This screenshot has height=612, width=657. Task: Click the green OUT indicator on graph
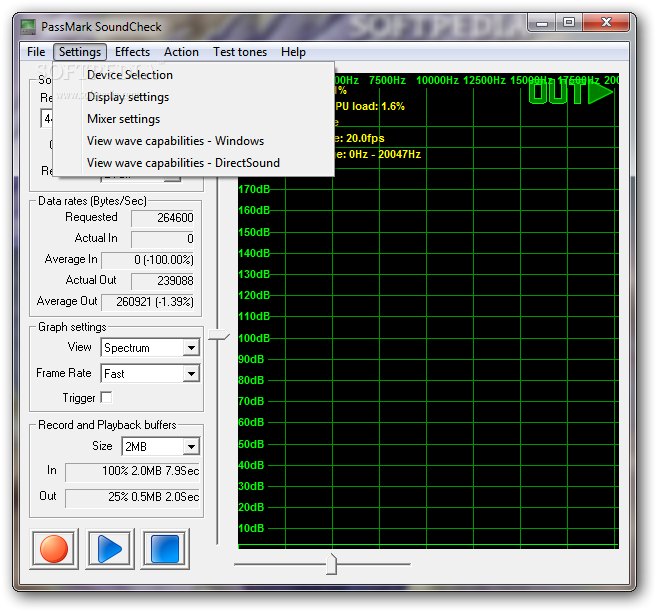571,93
